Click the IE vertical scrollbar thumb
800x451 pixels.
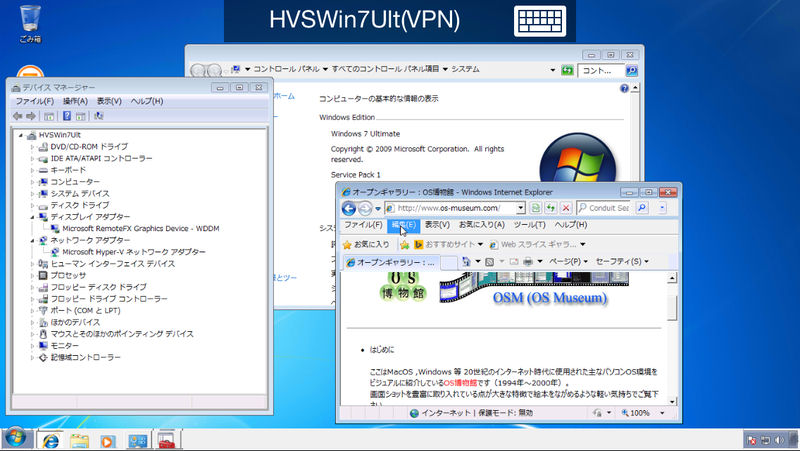pos(672,308)
